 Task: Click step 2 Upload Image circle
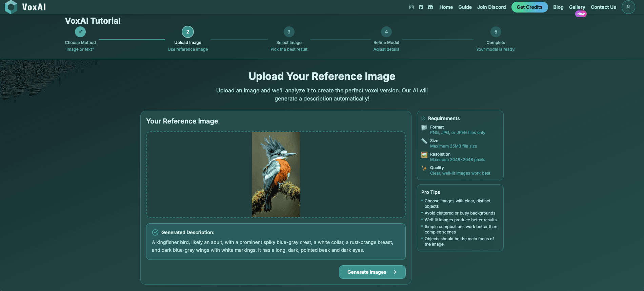coord(188,32)
